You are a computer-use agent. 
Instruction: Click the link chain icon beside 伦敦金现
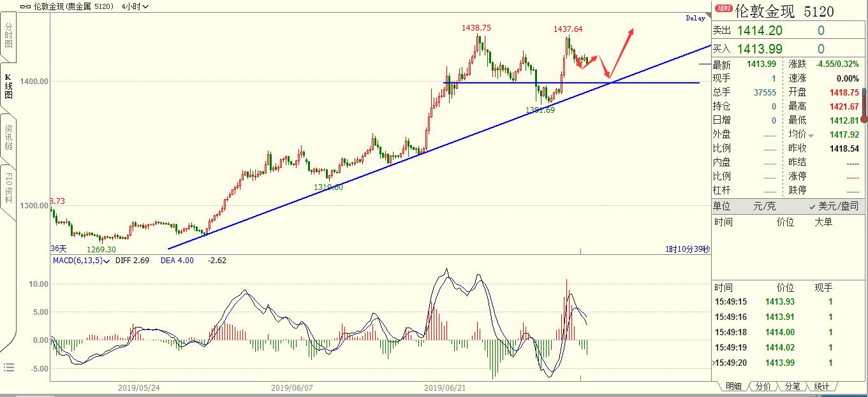tap(25, 6)
